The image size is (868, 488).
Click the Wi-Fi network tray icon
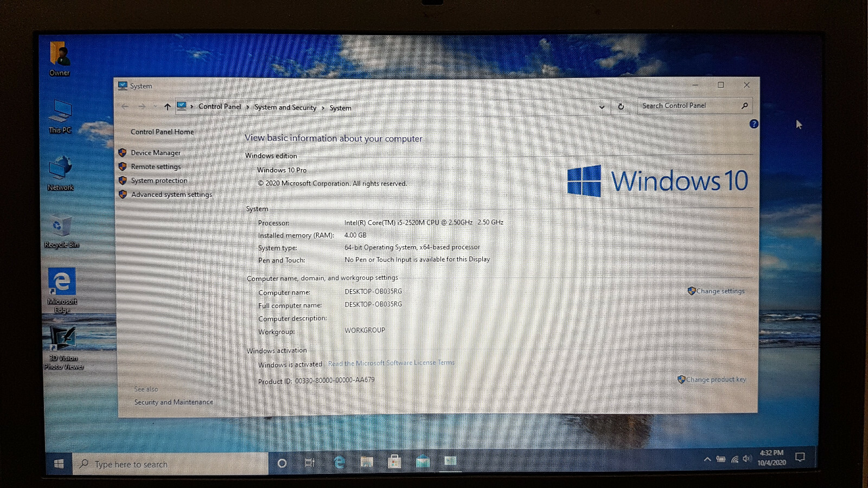(735, 459)
